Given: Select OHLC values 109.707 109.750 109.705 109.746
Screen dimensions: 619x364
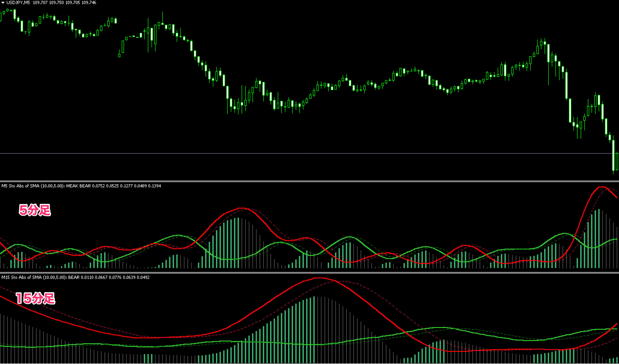Looking at the screenshot, I should click(x=64, y=3).
